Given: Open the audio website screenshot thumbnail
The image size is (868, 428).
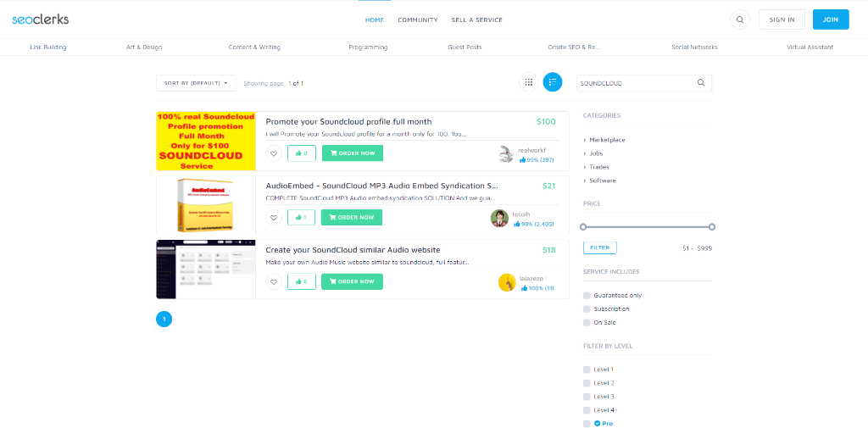Looking at the screenshot, I should point(206,270).
